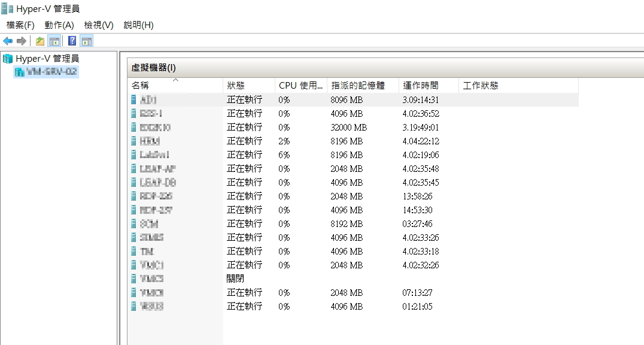Click the 4.02:19:06 uptime value

click(x=421, y=155)
